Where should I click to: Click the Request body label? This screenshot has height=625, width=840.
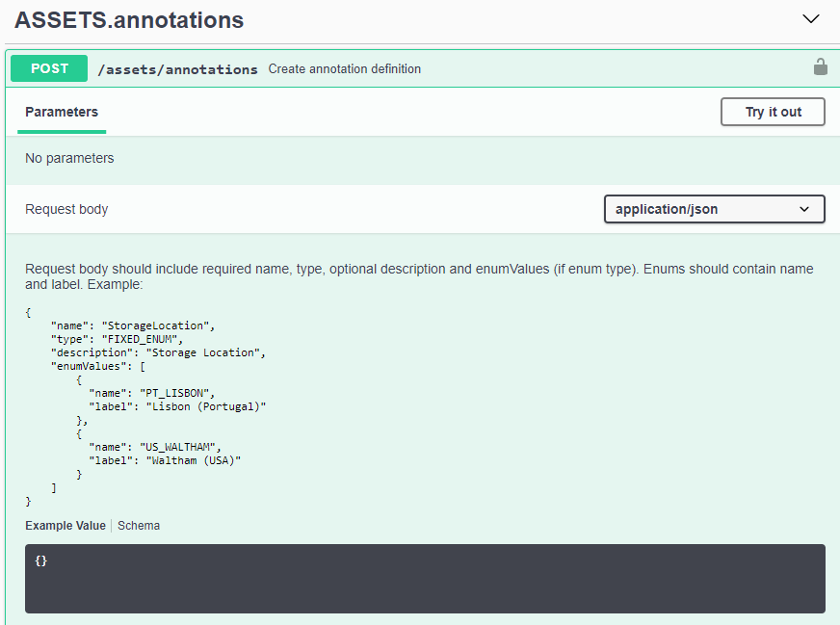point(66,209)
